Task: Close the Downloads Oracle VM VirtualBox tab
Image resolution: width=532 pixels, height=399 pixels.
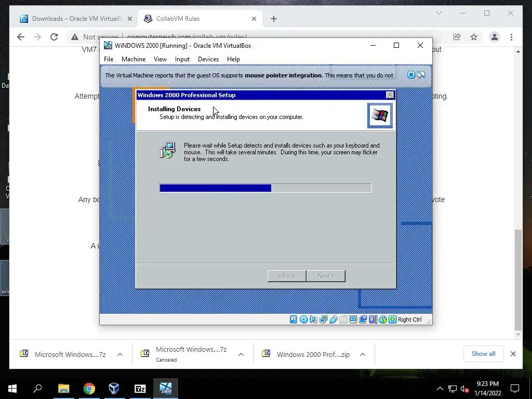Action: click(x=129, y=19)
